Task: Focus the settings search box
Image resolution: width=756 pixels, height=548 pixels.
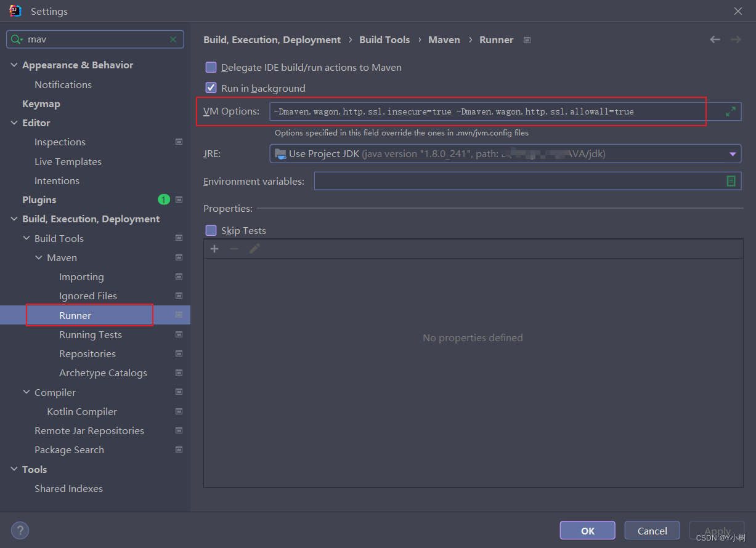Action: (x=96, y=39)
